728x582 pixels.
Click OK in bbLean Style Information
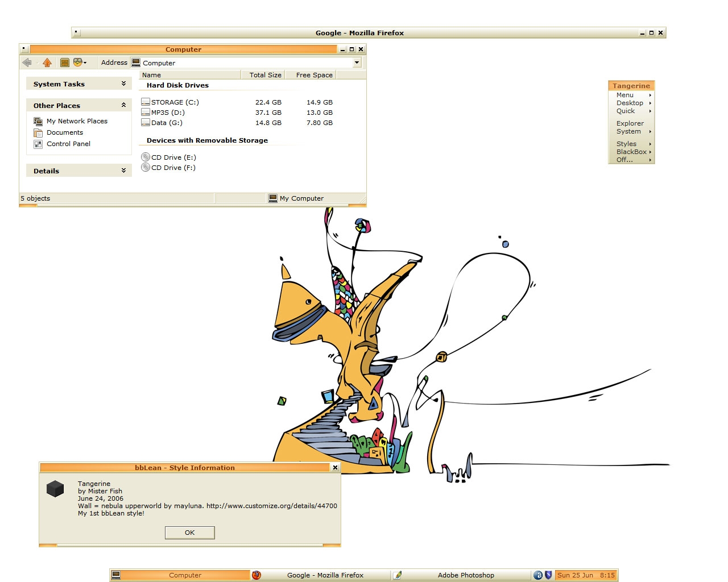pos(190,533)
